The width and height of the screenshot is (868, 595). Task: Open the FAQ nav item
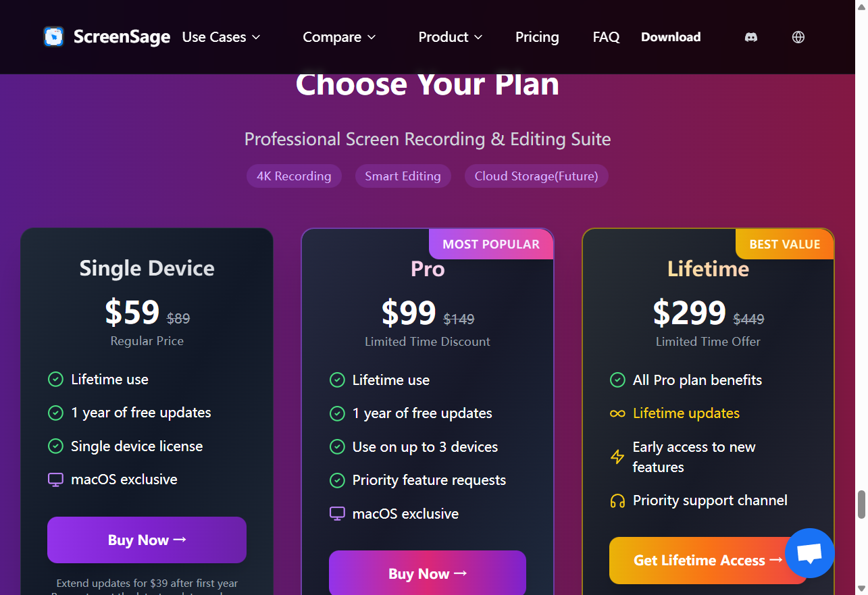click(606, 37)
